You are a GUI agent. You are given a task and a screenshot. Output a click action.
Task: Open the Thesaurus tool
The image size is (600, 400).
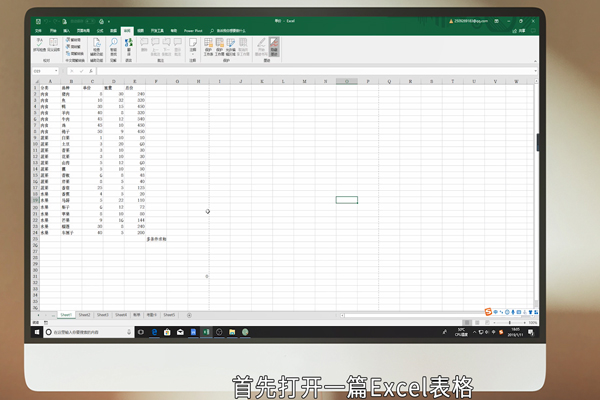(x=53, y=45)
